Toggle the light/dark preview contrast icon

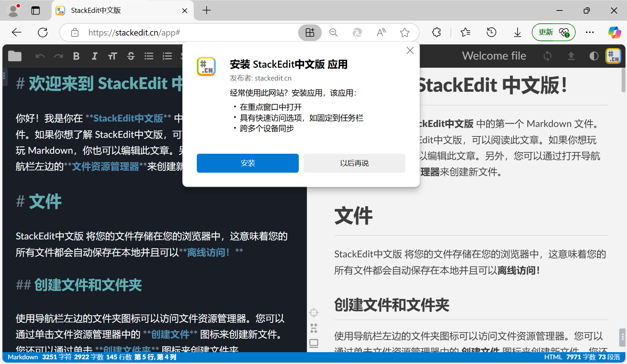(593, 56)
